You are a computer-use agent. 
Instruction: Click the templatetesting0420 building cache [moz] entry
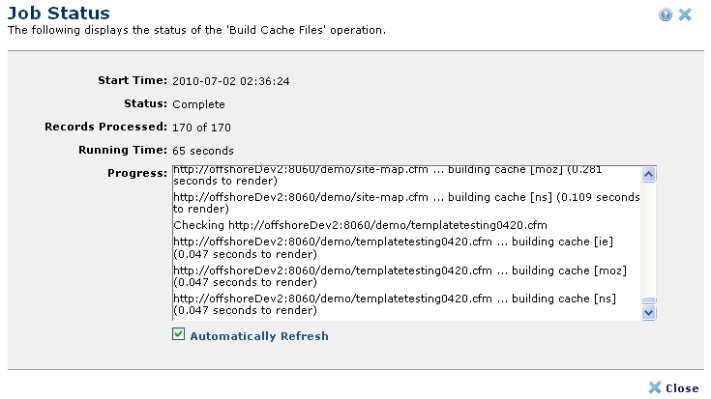[399, 276]
